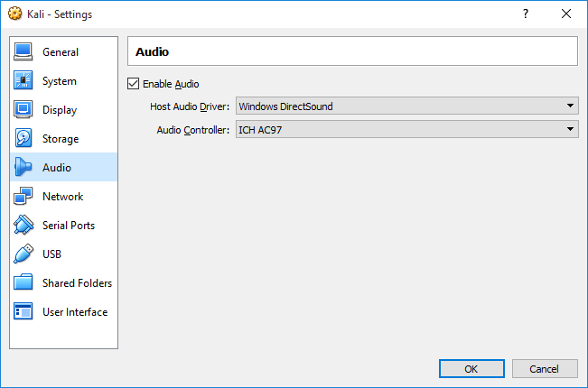The width and height of the screenshot is (588, 388).
Task: Click the General monitor icon
Action: (23, 51)
